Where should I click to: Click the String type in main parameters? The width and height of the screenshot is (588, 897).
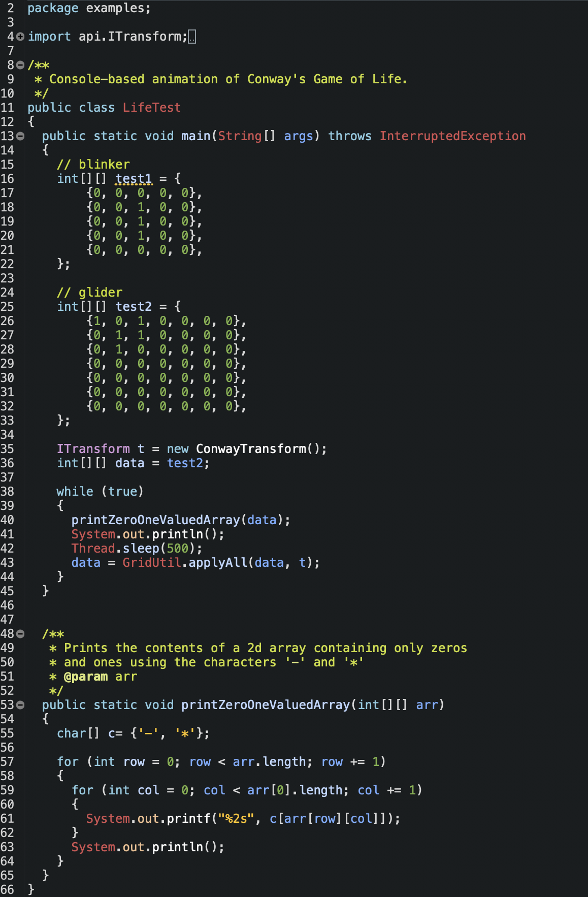point(240,136)
